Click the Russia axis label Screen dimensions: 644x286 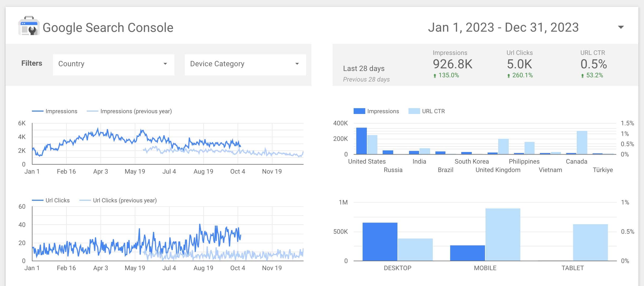pyautogui.click(x=393, y=170)
